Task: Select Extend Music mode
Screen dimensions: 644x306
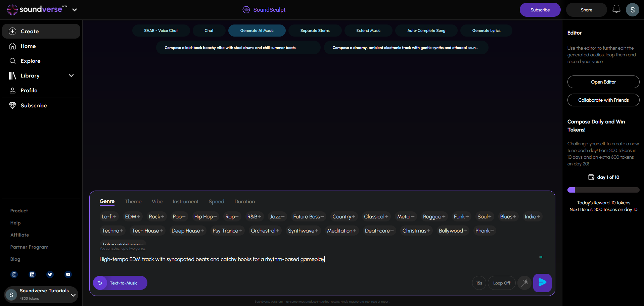Action: [368, 31]
